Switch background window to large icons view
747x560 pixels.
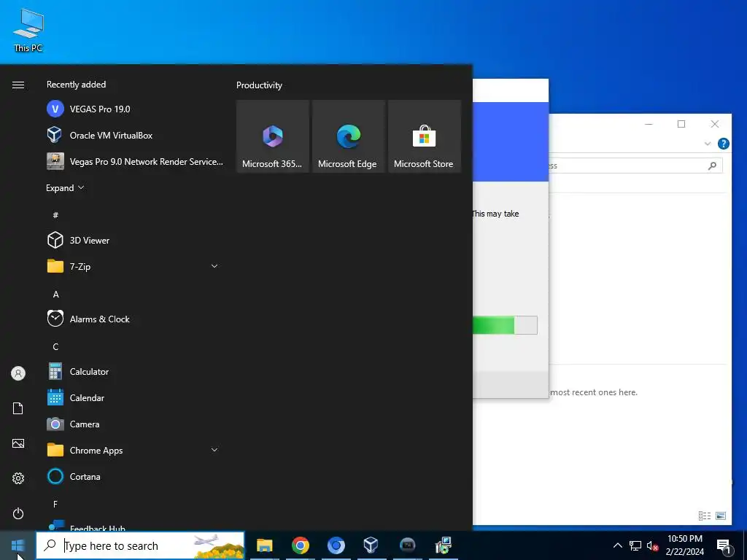click(721, 516)
